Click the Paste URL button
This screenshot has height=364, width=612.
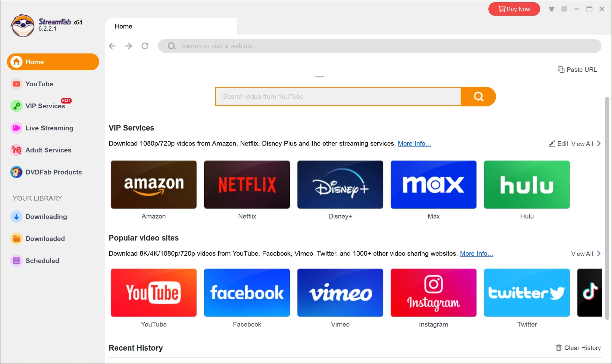(577, 69)
